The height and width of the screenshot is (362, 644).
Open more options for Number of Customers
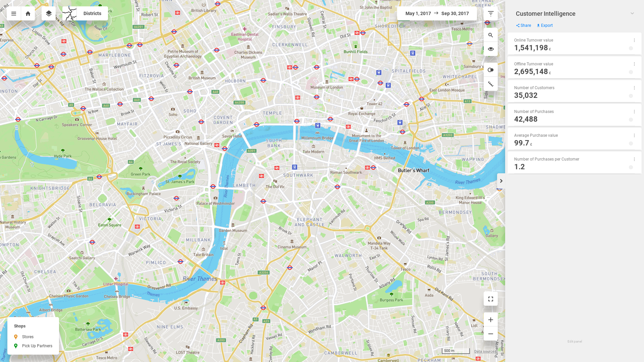(x=634, y=88)
